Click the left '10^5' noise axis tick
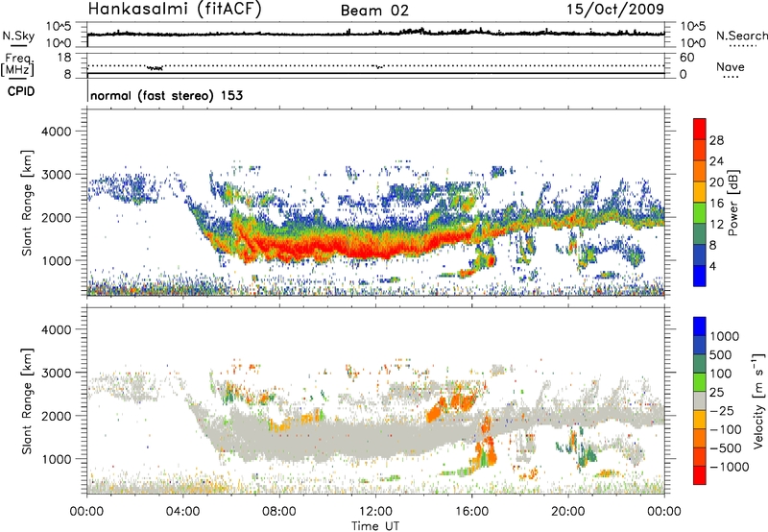Viewport: 768px width, 532px height. (x=59, y=27)
